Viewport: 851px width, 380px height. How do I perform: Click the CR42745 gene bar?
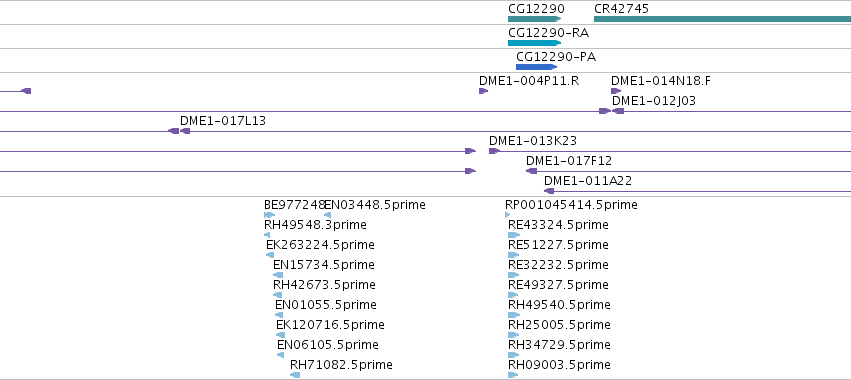point(722,19)
